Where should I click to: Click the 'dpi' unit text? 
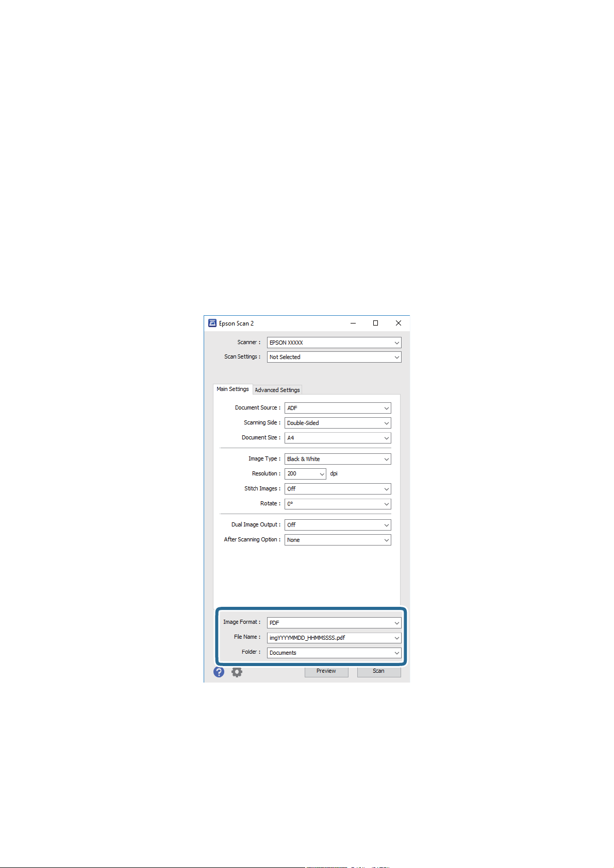334,473
